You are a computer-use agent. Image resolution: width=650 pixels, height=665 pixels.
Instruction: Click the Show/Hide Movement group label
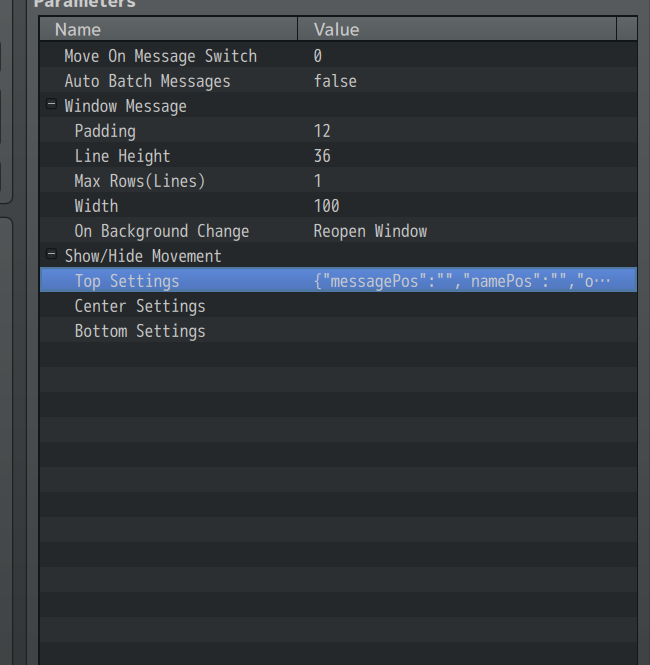pos(143,256)
